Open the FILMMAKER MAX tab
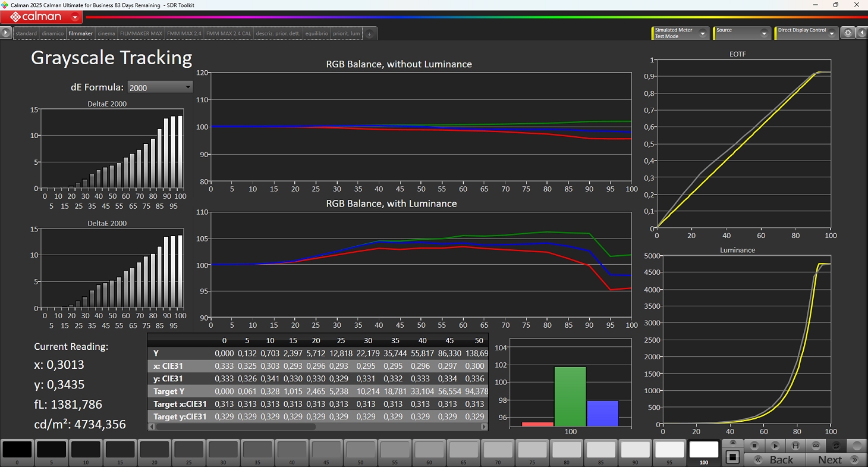Screen dimensions: 868x467 [x=141, y=34]
